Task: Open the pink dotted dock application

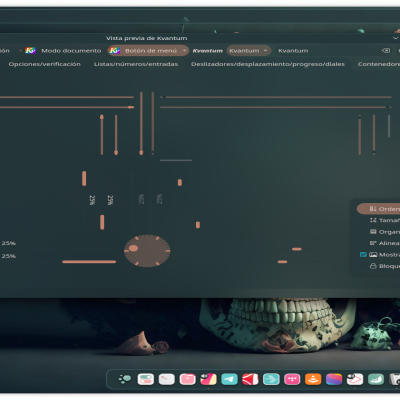Action: coord(292,379)
